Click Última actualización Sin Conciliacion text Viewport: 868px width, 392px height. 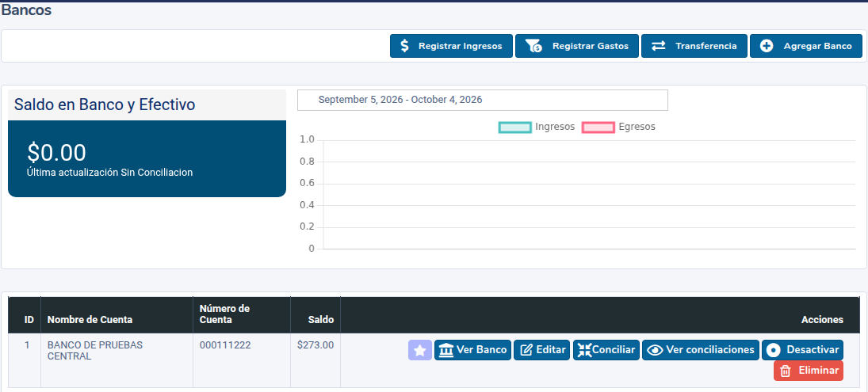[109, 173]
